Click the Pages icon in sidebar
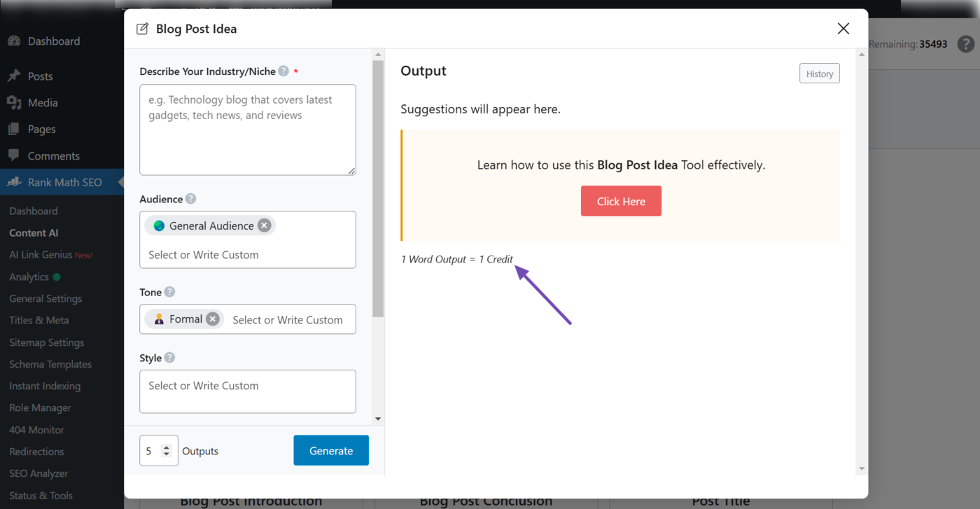 14,129
